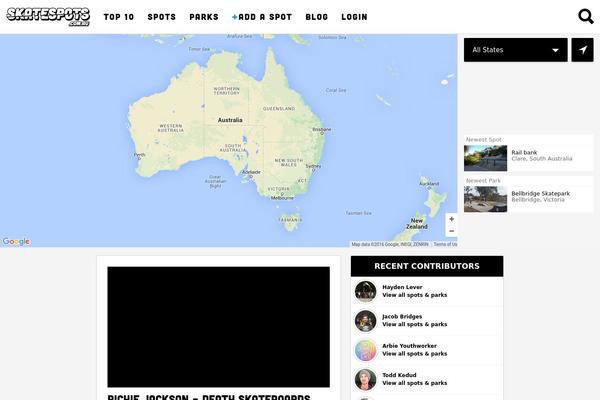Click Sydney label on the map

tap(313, 166)
